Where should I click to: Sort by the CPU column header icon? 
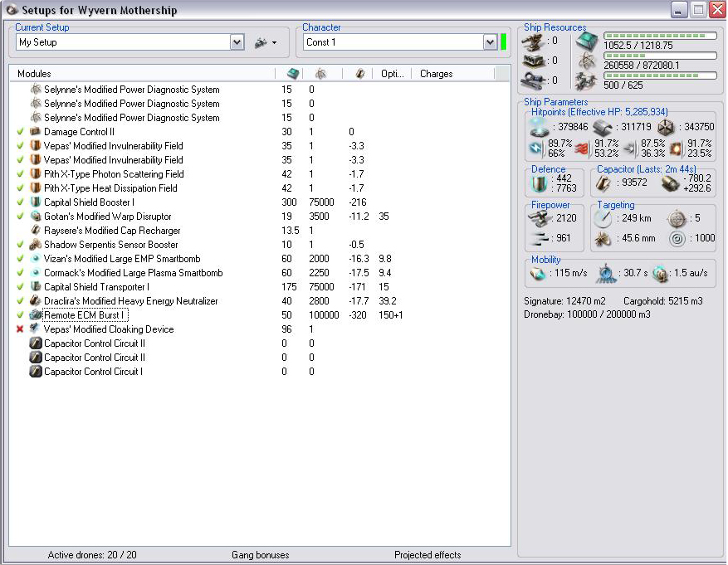pyautogui.click(x=292, y=74)
